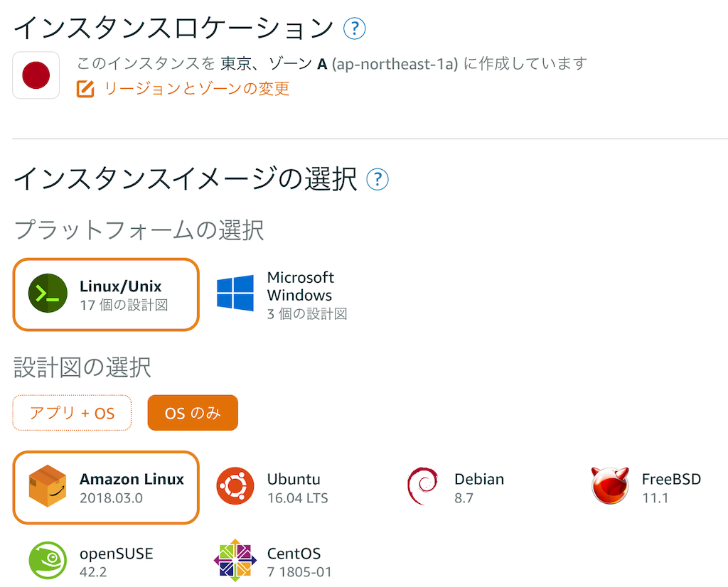Select the Linux/Unix platform option
The height and width of the screenshot is (587, 728).
click(105, 294)
